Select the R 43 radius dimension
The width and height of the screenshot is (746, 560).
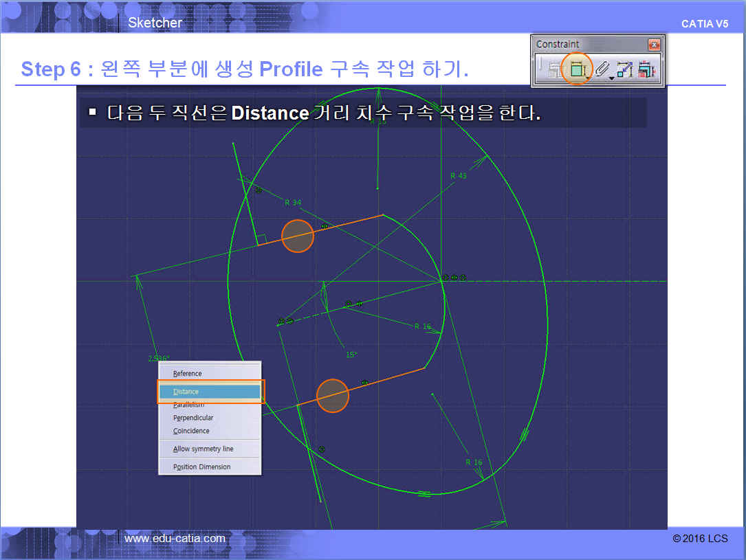[458, 176]
